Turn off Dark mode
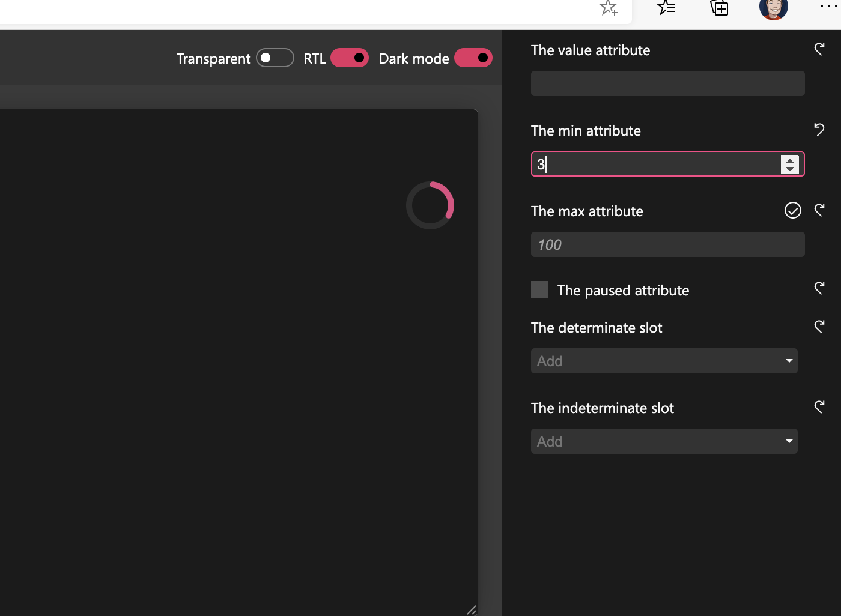Screen dimensions: 841x616 [x=473, y=58]
